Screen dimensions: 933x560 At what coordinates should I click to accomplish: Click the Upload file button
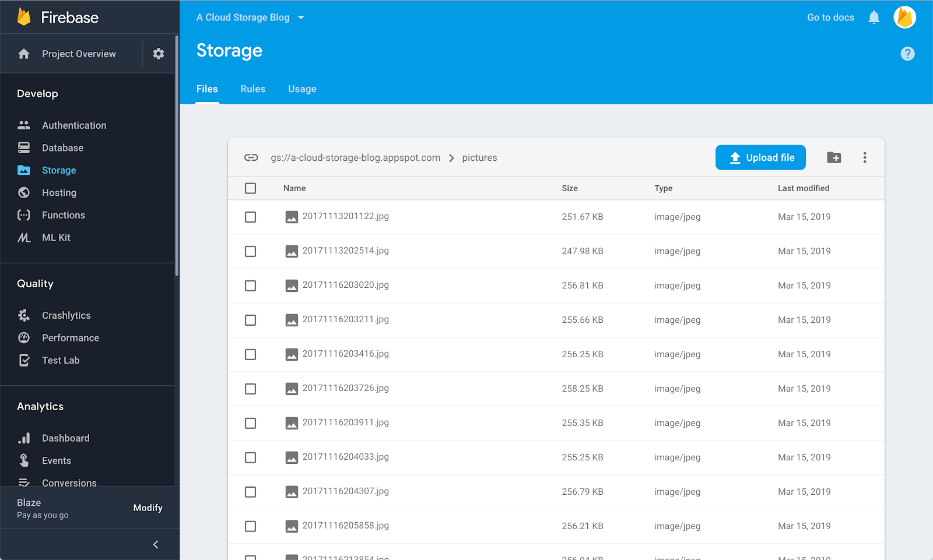click(760, 157)
